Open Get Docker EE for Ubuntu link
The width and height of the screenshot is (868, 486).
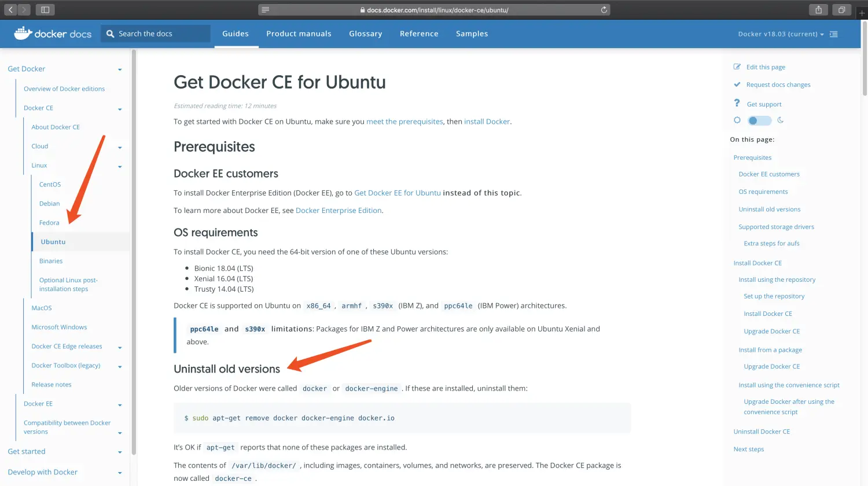click(398, 193)
